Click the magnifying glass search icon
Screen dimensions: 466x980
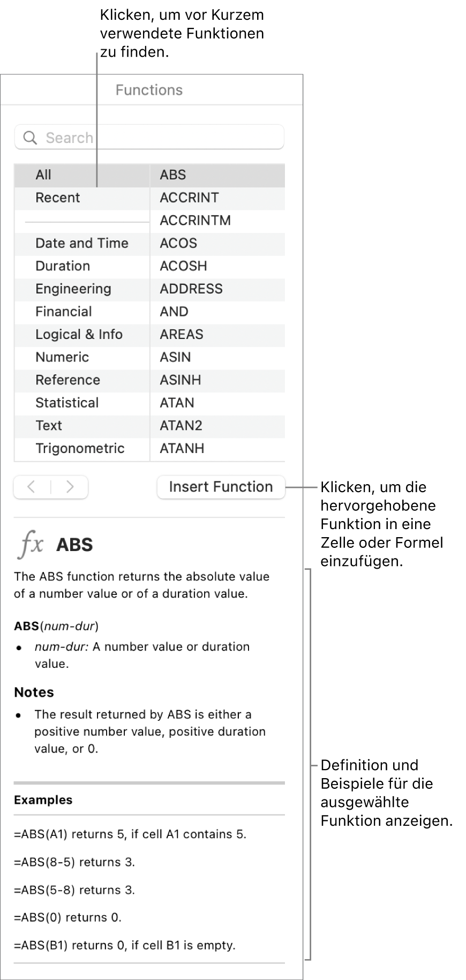pyautogui.click(x=31, y=138)
